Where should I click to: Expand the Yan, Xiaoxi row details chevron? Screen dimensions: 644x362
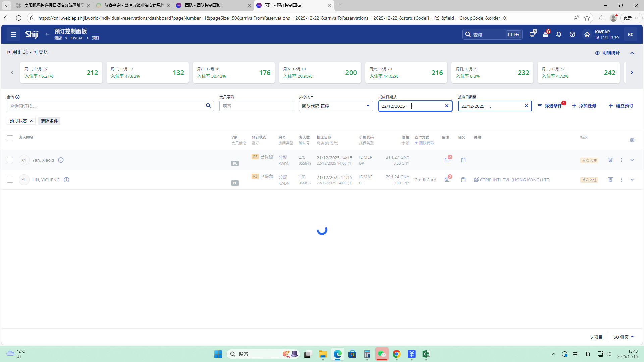[x=632, y=160]
